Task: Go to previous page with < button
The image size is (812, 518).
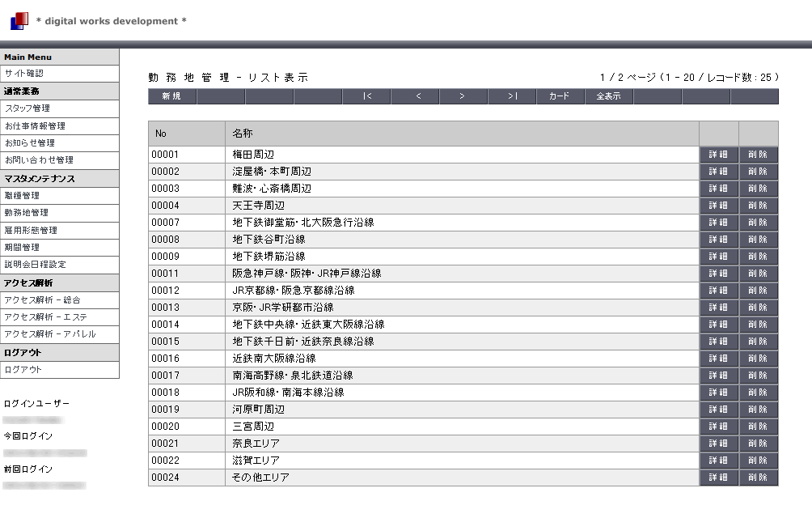Action: click(416, 96)
